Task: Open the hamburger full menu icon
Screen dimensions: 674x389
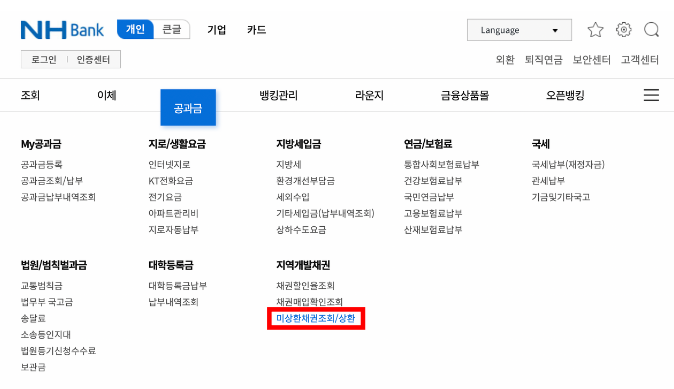Action: (651, 95)
